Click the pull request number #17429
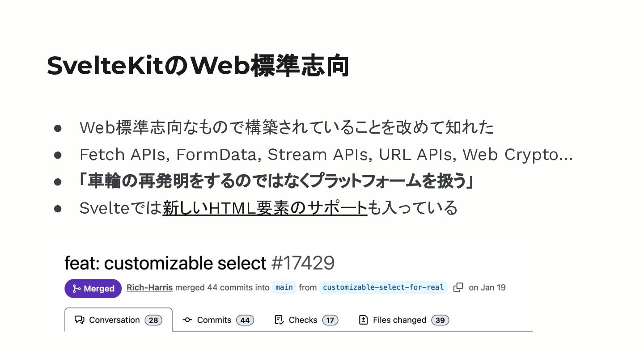The height and width of the screenshot is (362, 644). pyautogui.click(x=303, y=263)
